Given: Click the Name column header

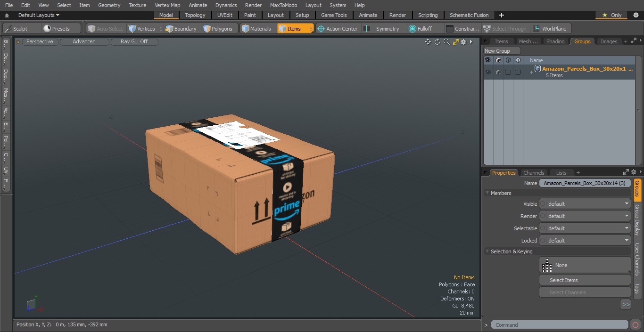Looking at the screenshot, I should [536, 60].
